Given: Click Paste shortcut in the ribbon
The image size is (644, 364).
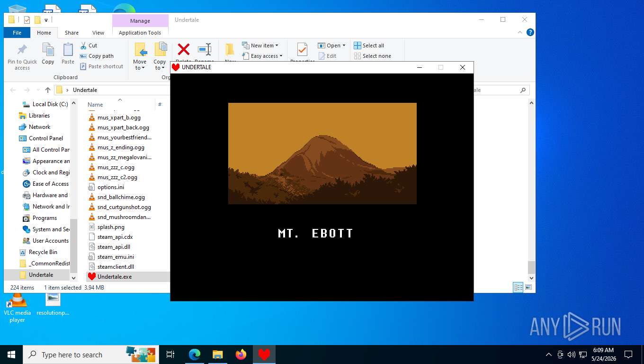Looking at the screenshot, I should [101, 66].
